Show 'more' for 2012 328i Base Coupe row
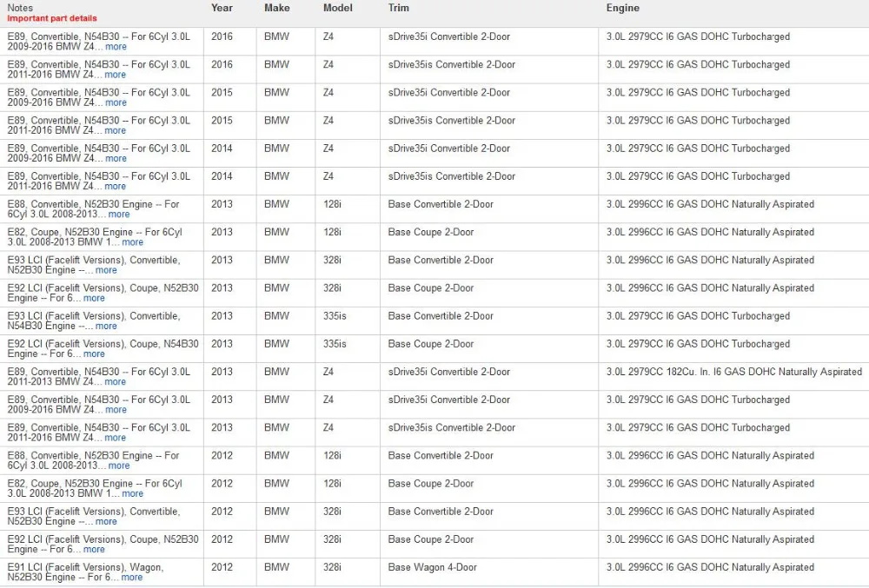Screen dimensions: 869x588 pyautogui.click(x=94, y=549)
